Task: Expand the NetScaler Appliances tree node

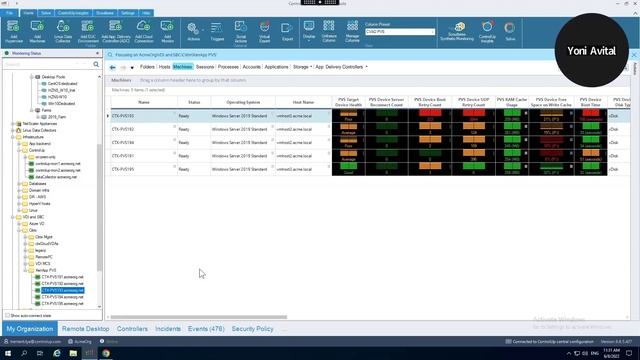Action: click(x=13, y=124)
